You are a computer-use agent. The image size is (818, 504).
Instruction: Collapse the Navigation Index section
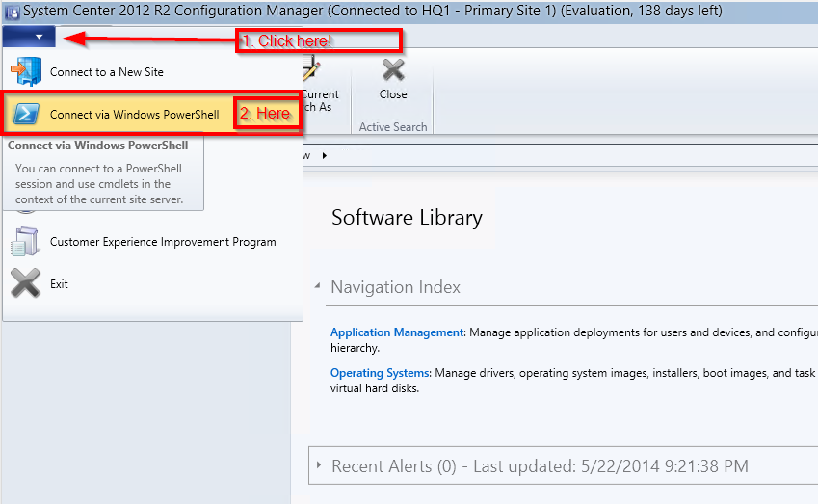[317, 286]
